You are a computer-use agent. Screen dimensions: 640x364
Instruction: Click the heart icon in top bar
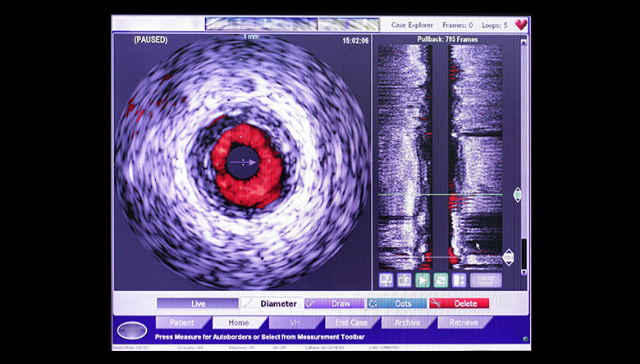click(x=521, y=25)
